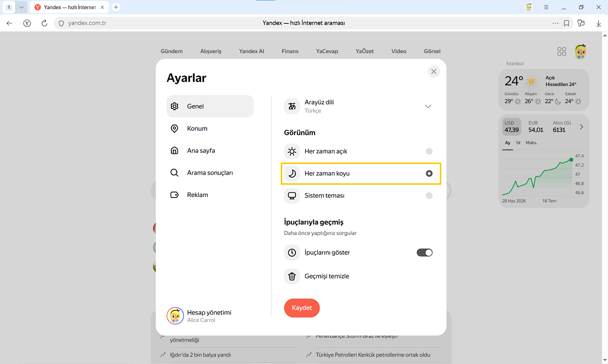Open the services grid icon on the page
The image size is (608, 364).
tap(561, 52)
